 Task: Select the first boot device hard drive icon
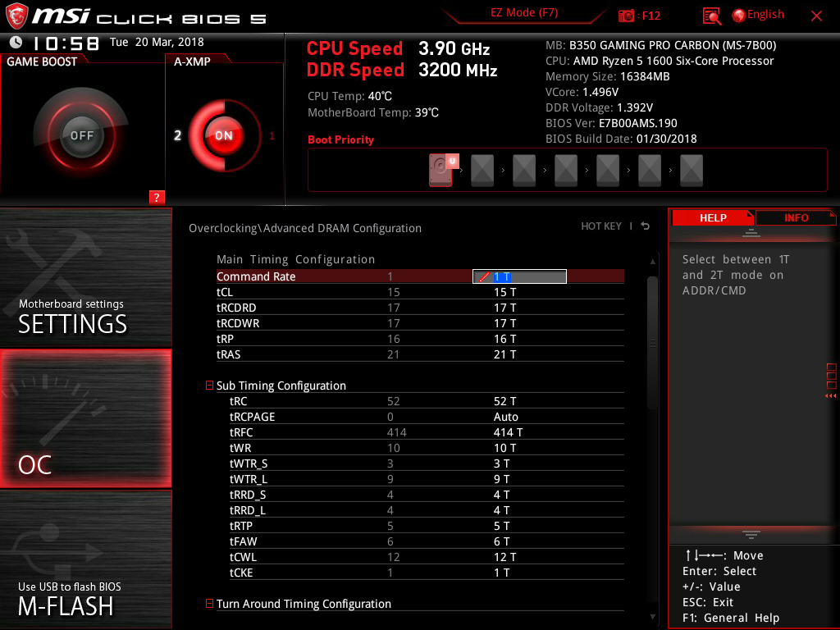[441, 170]
